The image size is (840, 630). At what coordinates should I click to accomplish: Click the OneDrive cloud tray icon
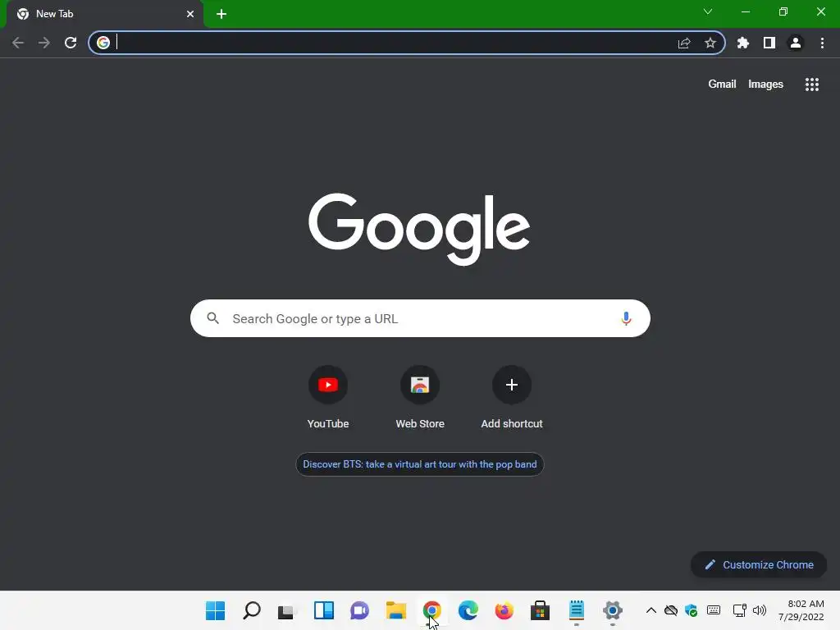click(x=671, y=610)
